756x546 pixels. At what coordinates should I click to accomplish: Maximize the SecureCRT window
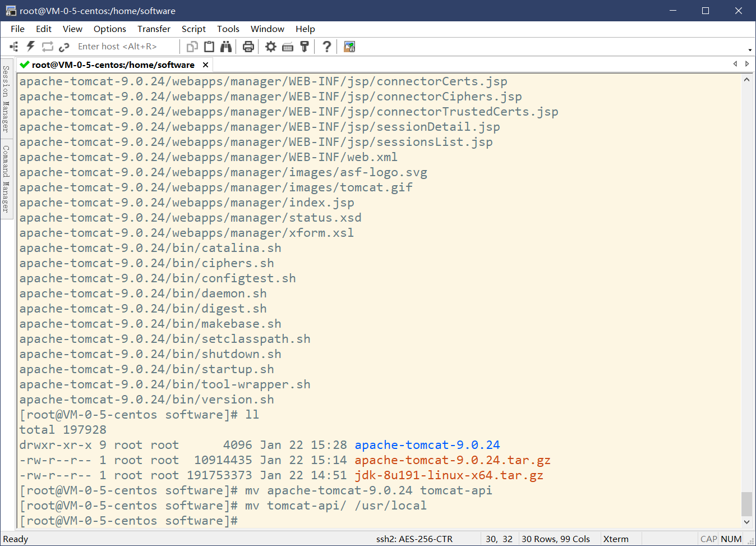click(706, 11)
